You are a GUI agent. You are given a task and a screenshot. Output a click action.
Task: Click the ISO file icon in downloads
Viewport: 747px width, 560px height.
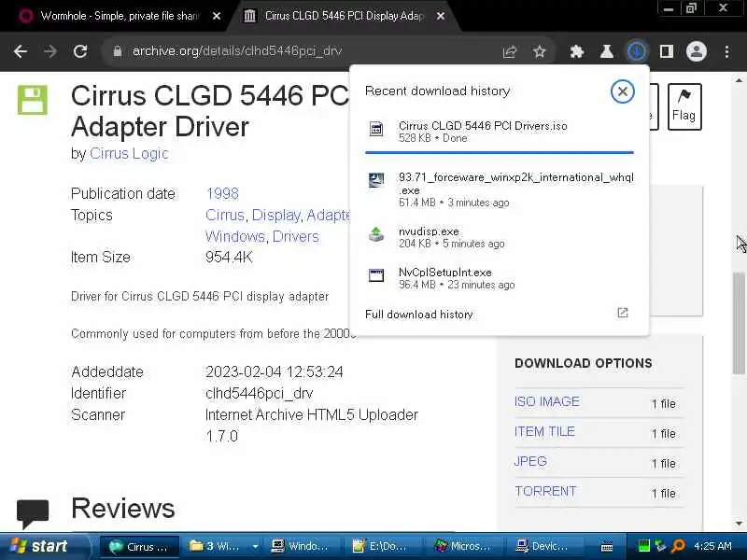376,129
